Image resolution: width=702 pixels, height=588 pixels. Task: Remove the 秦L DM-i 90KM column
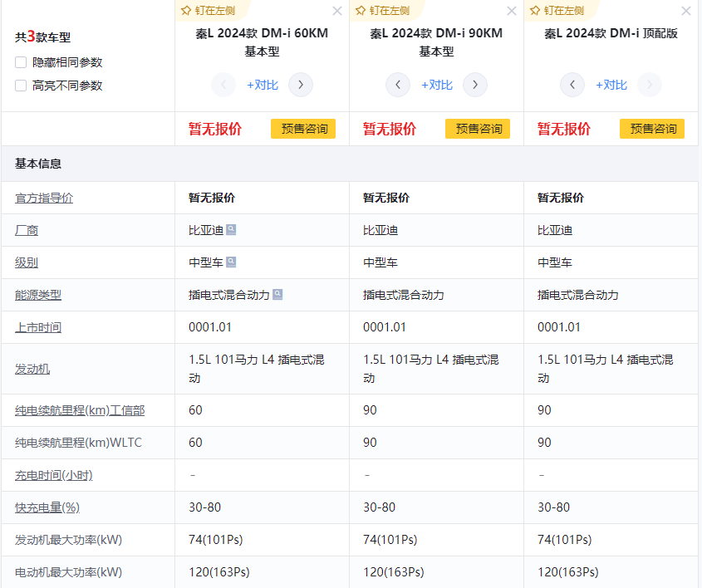pos(511,11)
